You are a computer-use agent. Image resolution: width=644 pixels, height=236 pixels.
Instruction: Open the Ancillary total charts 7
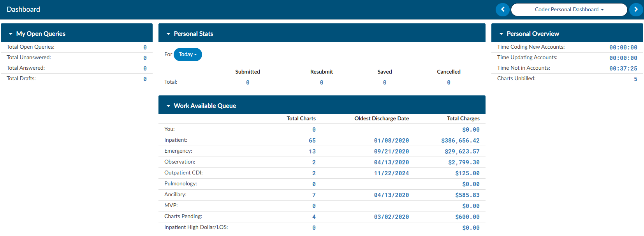click(x=314, y=195)
